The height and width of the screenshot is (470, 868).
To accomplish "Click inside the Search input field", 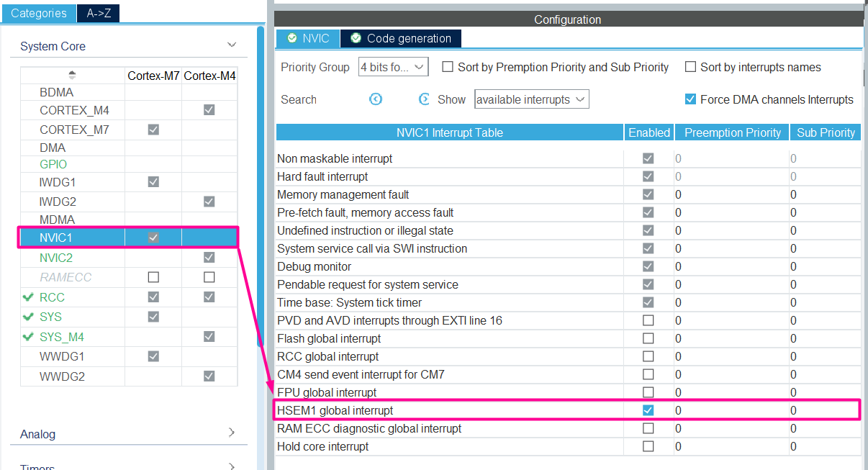I will coord(345,99).
